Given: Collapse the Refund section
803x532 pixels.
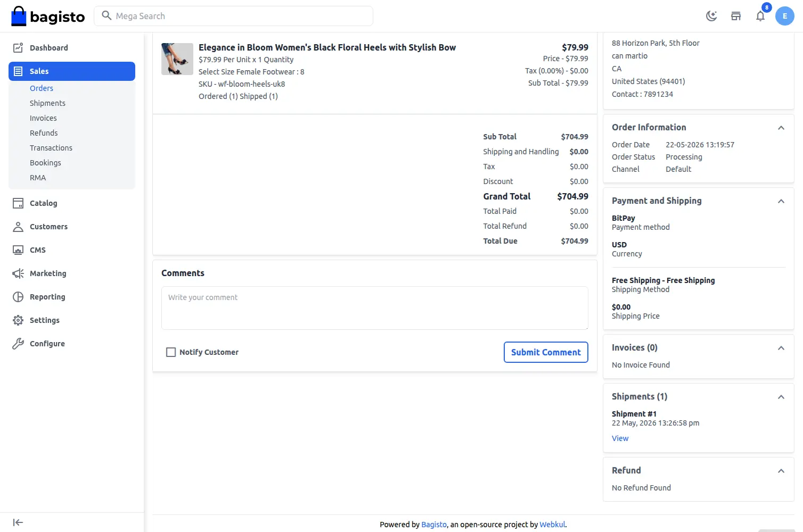Looking at the screenshot, I should [781, 471].
